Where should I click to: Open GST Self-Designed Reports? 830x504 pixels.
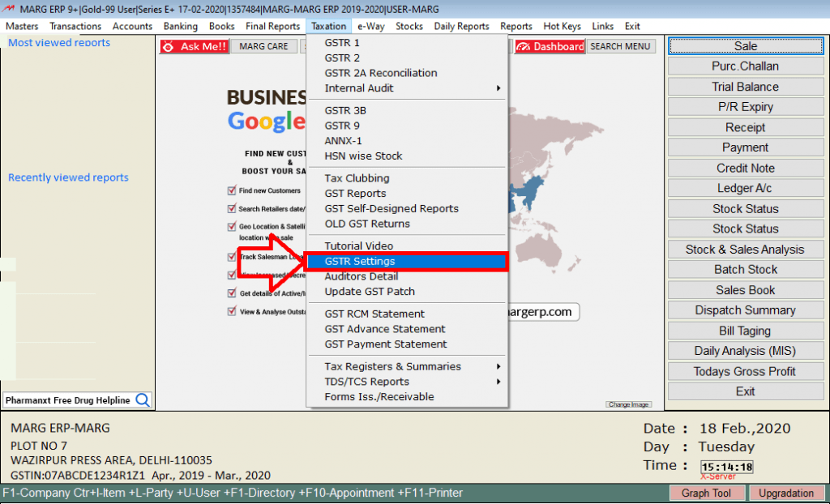point(407,208)
